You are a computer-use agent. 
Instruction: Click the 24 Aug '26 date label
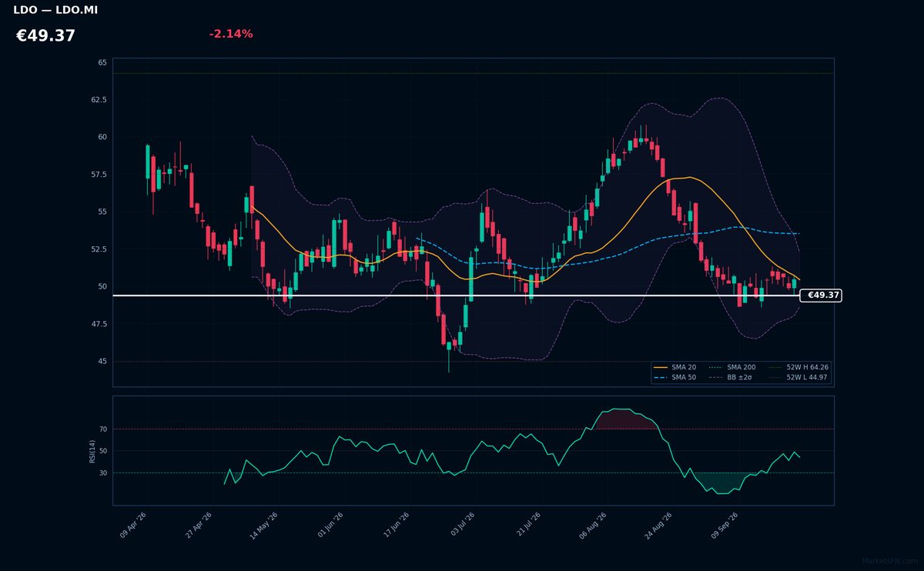point(658,526)
